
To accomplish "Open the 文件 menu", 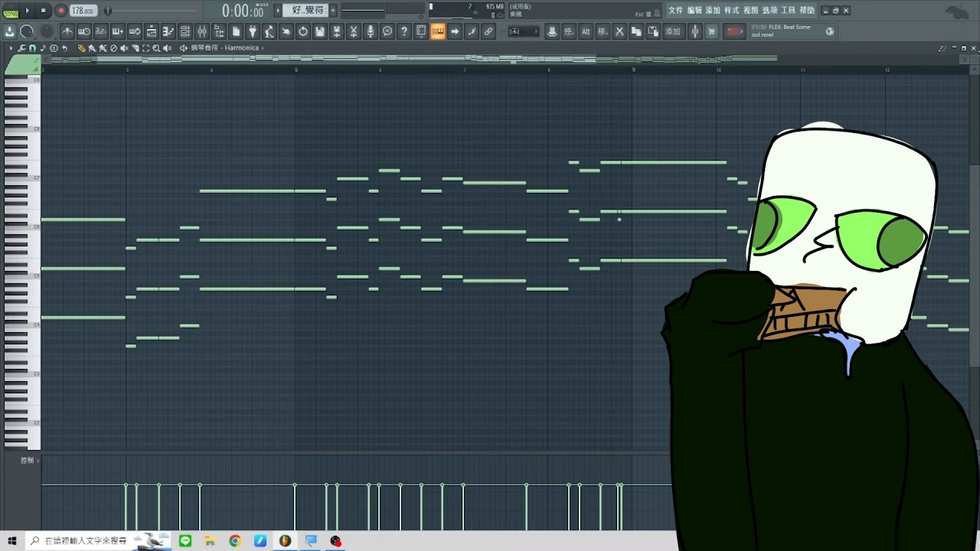I will coord(675,11).
